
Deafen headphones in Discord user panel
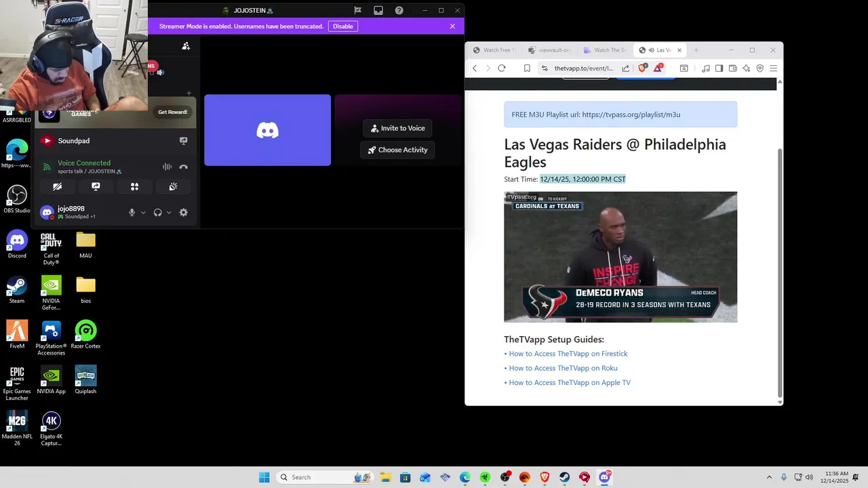tap(158, 212)
